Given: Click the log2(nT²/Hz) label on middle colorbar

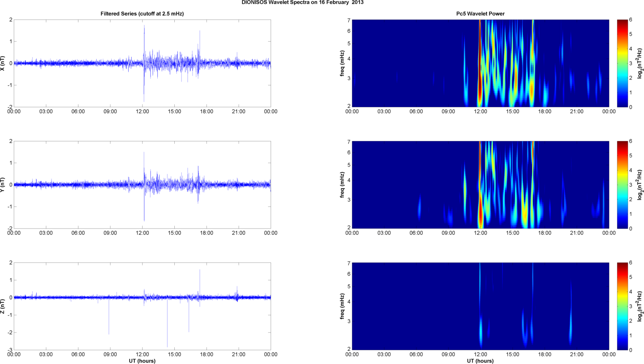Looking at the screenshot, I should (x=639, y=185).
